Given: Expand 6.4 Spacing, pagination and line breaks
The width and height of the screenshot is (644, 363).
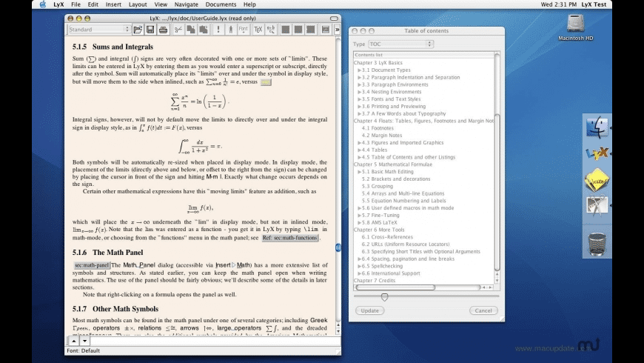Looking at the screenshot, I should [x=359, y=259].
